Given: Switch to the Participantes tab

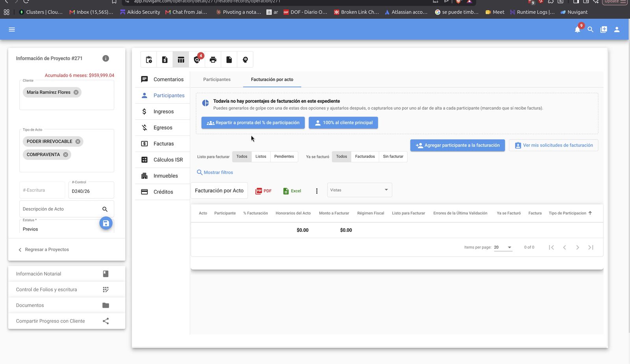Looking at the screenshot, I should (x=217, y=79).
